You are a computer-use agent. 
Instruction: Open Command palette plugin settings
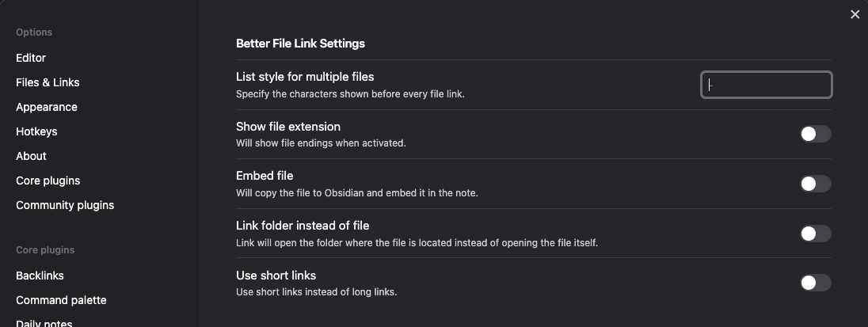coord(61,300)
